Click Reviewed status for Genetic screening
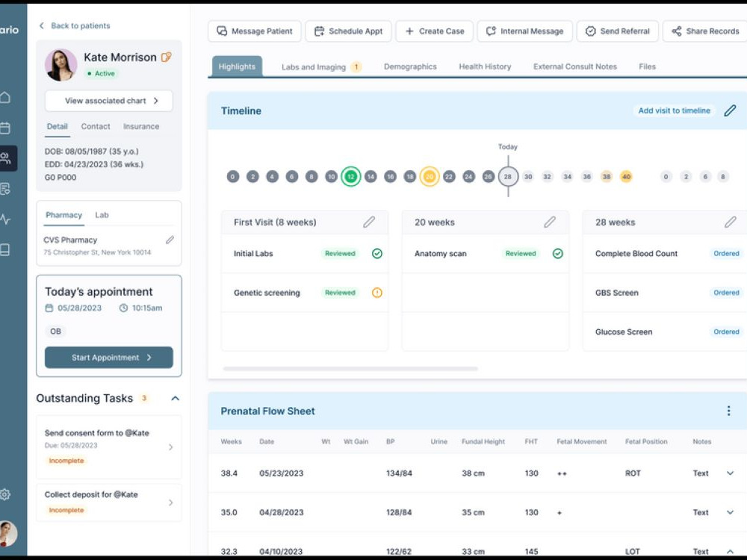This screenshot has width=747, height=560. coord(340,293)
